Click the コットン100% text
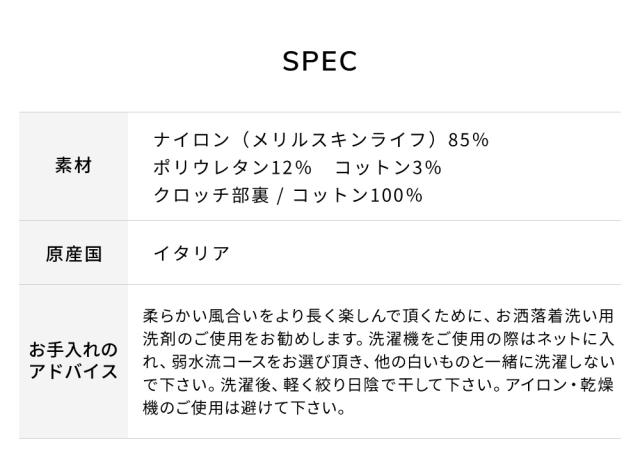The image size is (640, 465). click(x=357, y=195)
